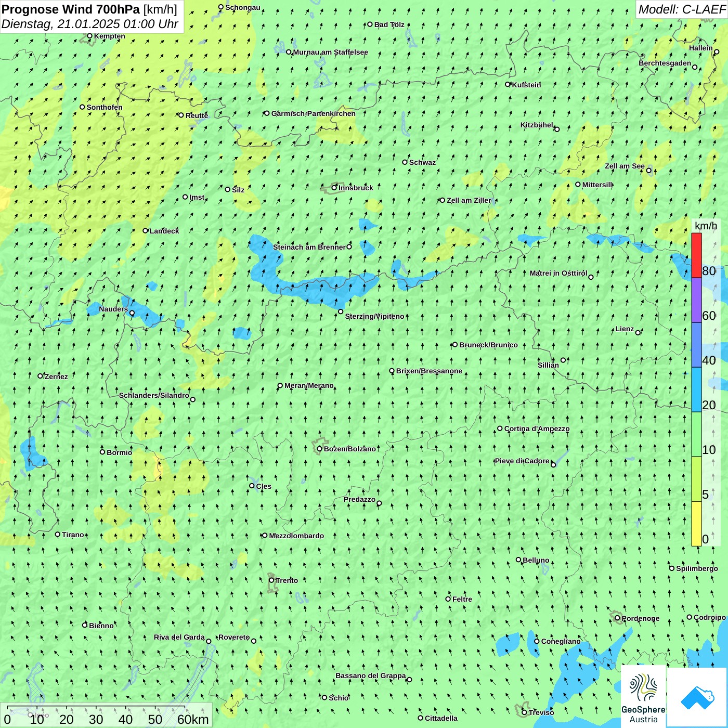
Task: Click the Zell am Ziller label
Action: coord(469,200)
